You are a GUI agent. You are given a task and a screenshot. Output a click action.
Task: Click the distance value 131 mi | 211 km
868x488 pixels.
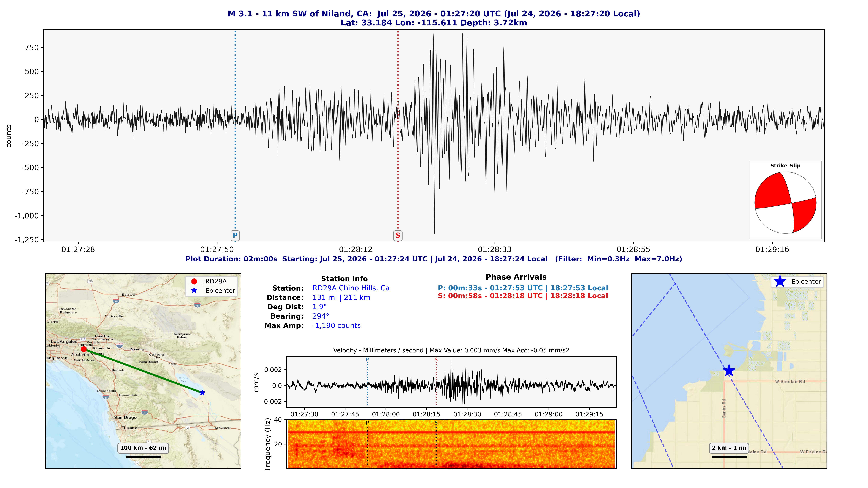click(x=341, y=298)
